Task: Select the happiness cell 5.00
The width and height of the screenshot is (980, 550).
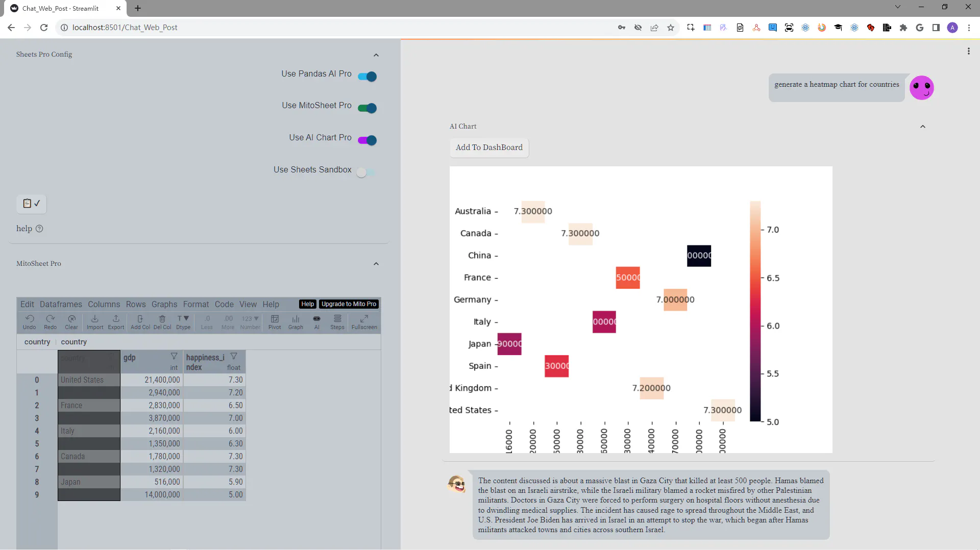Action: click(x=214, y=495)
